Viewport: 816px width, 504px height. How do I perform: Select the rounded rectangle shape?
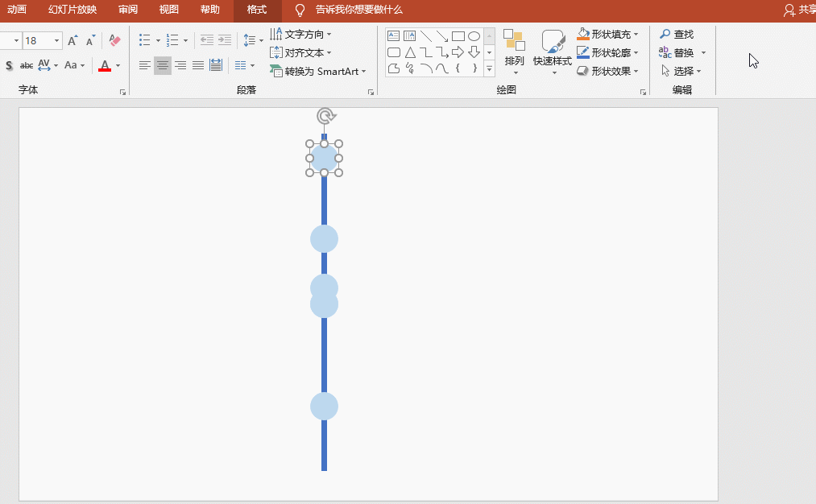point(394,52)
